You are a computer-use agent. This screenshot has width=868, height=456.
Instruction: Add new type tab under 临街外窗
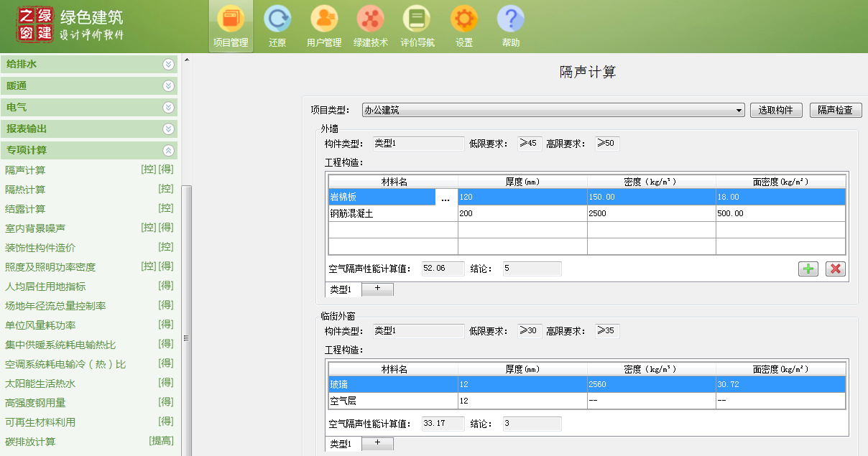377,443
